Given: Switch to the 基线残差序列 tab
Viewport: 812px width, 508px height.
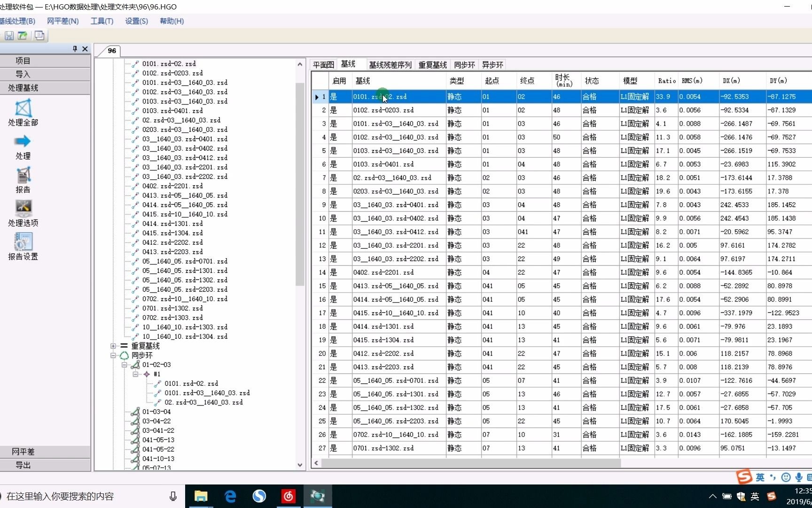Looking at the screenshot, I should [390, 65].
